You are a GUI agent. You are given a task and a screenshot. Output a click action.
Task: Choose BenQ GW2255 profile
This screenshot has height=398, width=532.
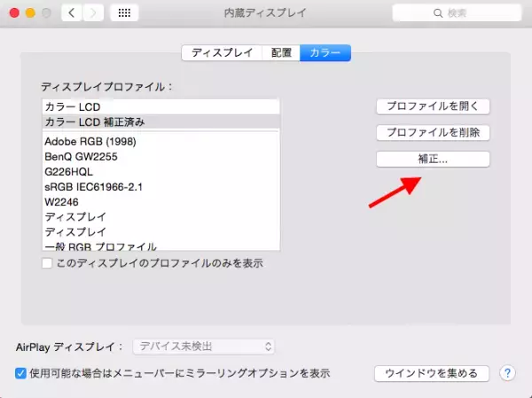pyautogui.click(x=160, y=156)
